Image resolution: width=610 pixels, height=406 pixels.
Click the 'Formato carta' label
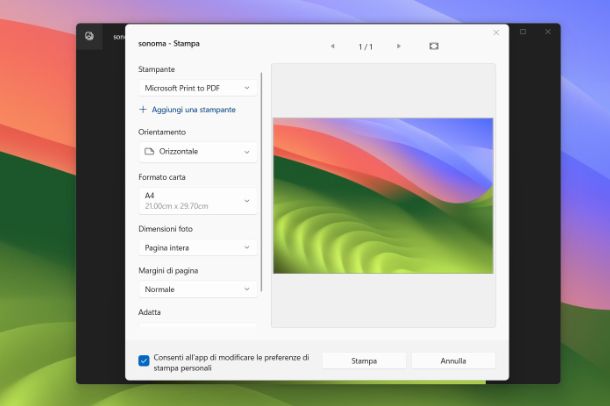(162, 177)
